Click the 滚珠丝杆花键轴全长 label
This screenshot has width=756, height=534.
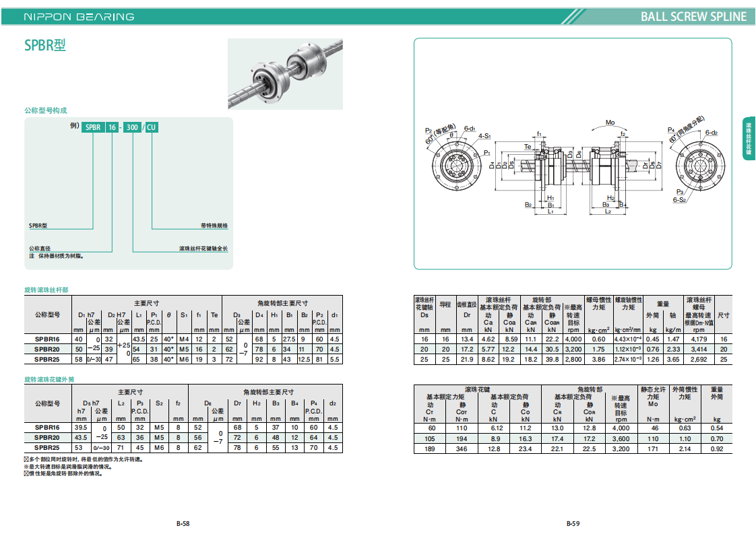(203, 248)
